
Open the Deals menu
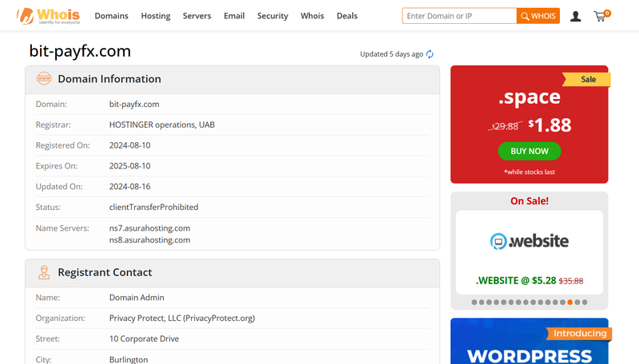pos(347,16)
